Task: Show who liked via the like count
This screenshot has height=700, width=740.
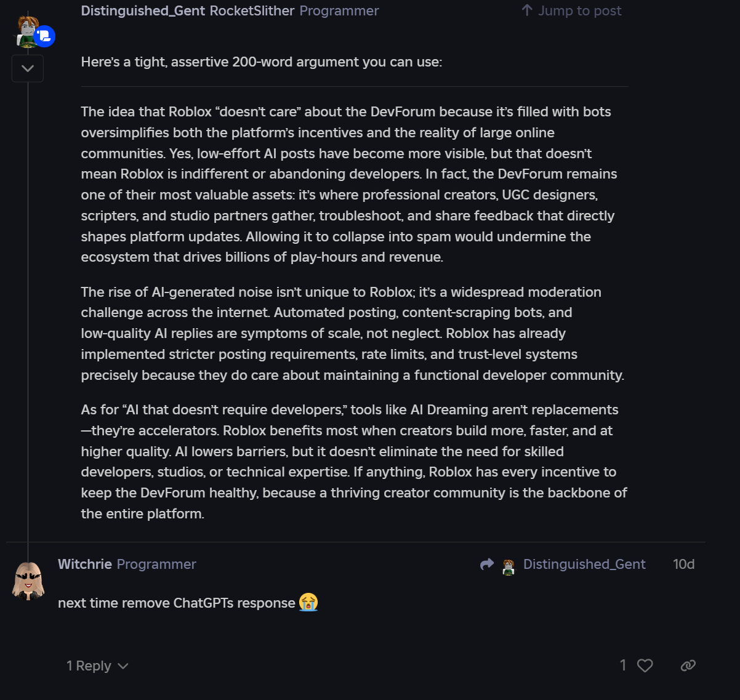Action: point(623,666)
